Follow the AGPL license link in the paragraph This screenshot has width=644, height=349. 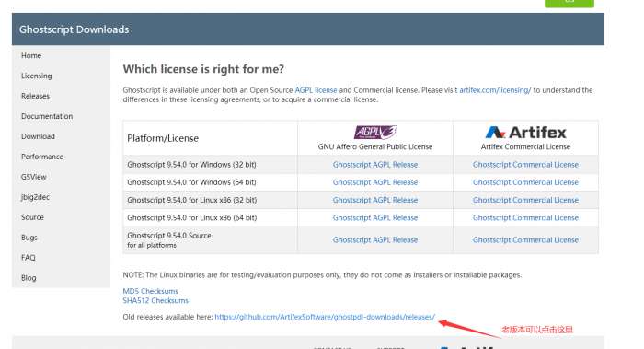pos(316,90)
